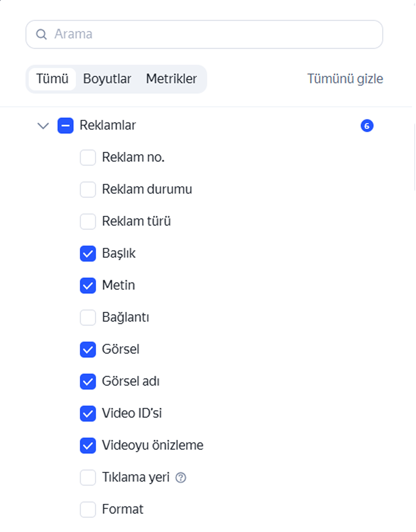Switch to the Boyutlar tab
The height and width of the screenshot is (532, 416).
[107, 79]
